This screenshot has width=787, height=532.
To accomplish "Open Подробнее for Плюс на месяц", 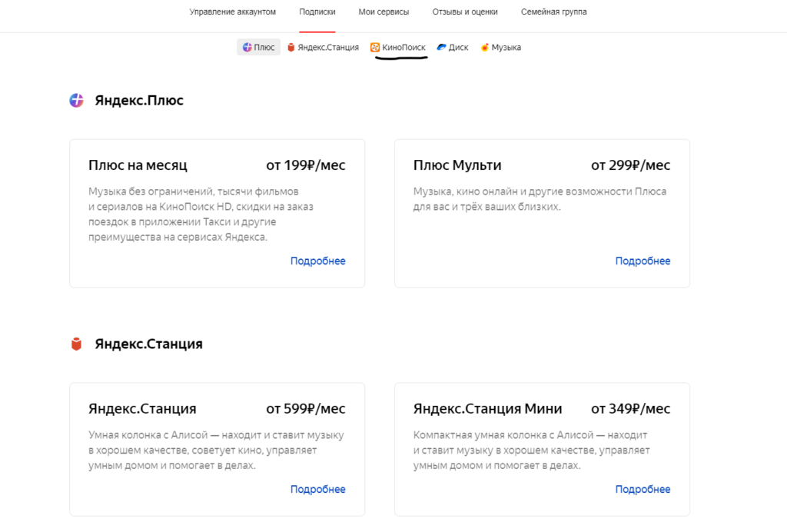I will click(317, 261).
